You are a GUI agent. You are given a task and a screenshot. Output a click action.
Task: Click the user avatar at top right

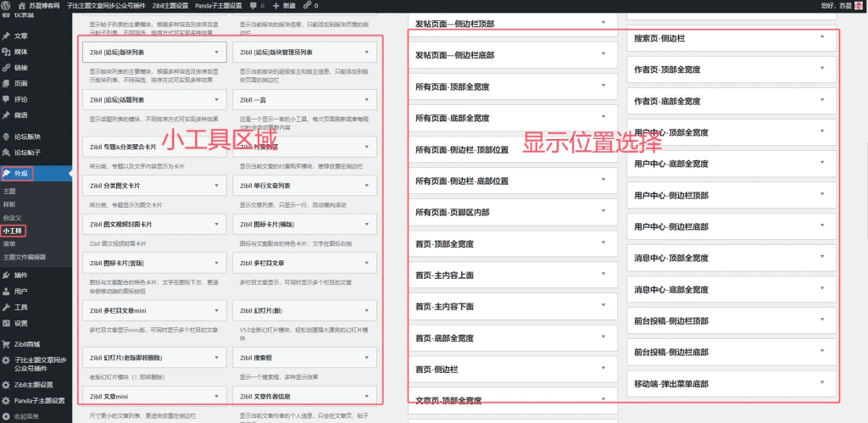point(858,6)
